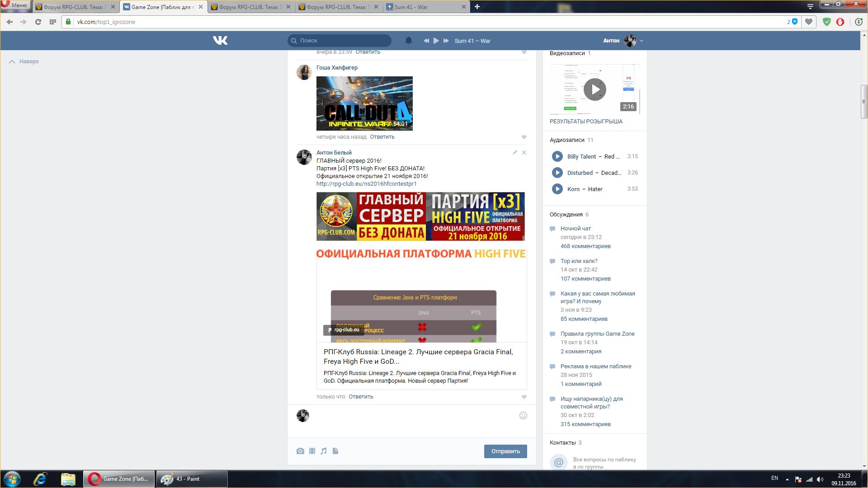Skip to next track in header player
Screen dimensions: 868x488
tap(446, 41)
